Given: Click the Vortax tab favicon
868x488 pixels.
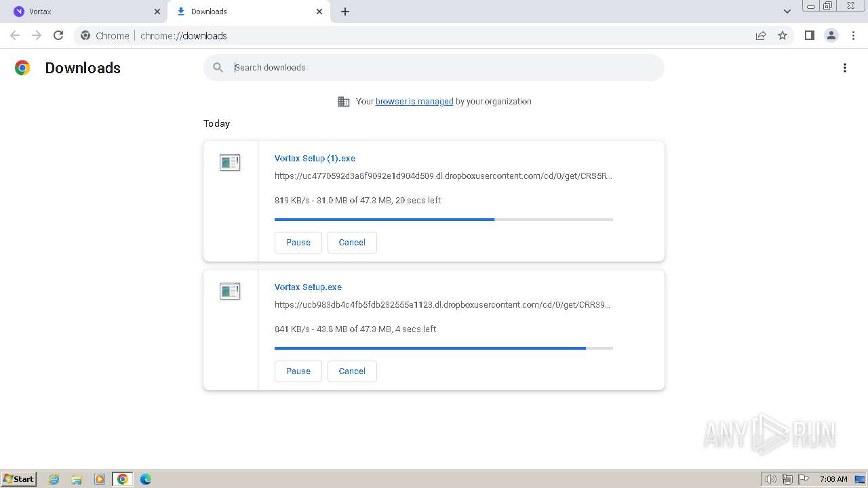Looking at the screenshot, I should (x=19, y=12).
